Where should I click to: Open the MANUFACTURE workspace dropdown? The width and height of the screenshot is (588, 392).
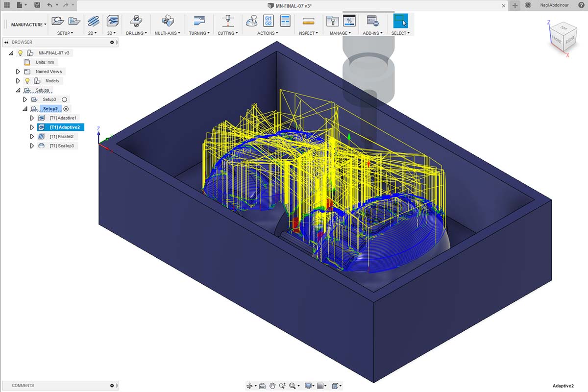(28, 24)
